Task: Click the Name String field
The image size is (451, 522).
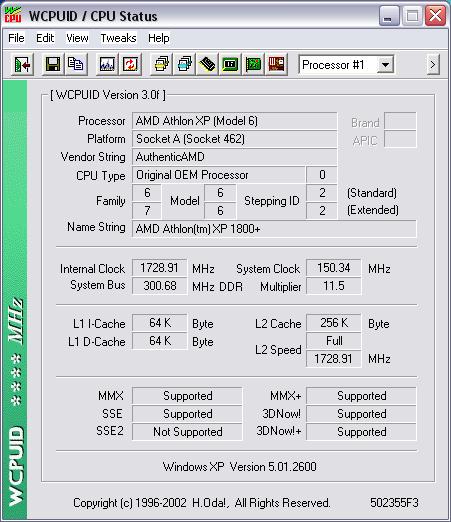Action: (x=274, y=229)
